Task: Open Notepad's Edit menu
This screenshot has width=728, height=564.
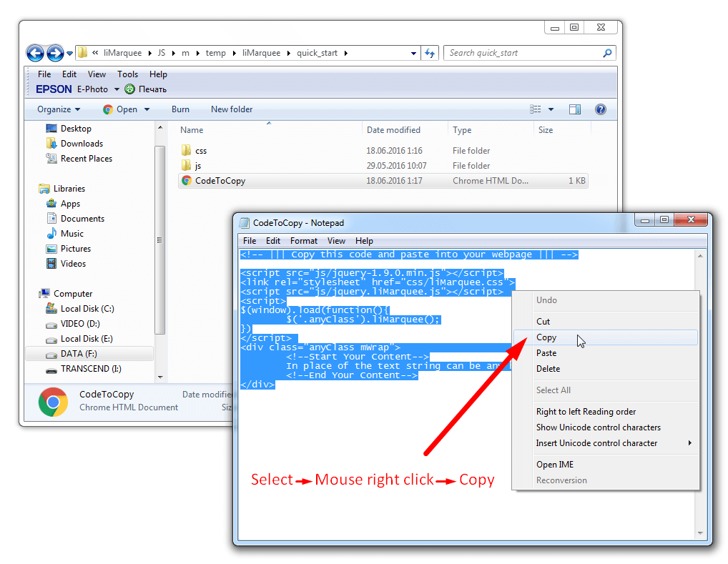Action: point(273,241)
